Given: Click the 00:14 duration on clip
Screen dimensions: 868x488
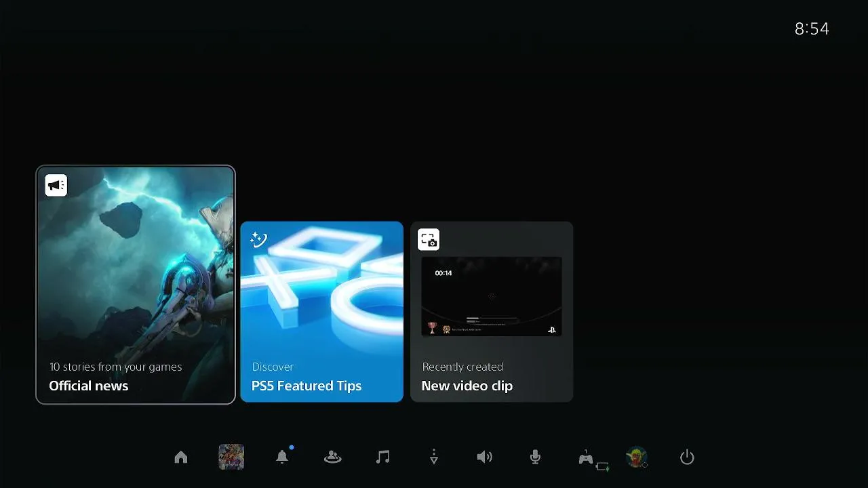Looking at the screenshot, I should (443, 273).
